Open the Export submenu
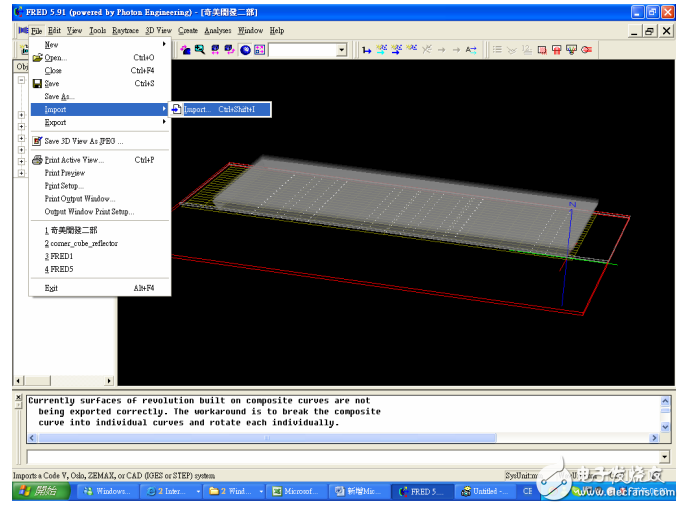Viewport: 684px width, 509px height. 57,122
